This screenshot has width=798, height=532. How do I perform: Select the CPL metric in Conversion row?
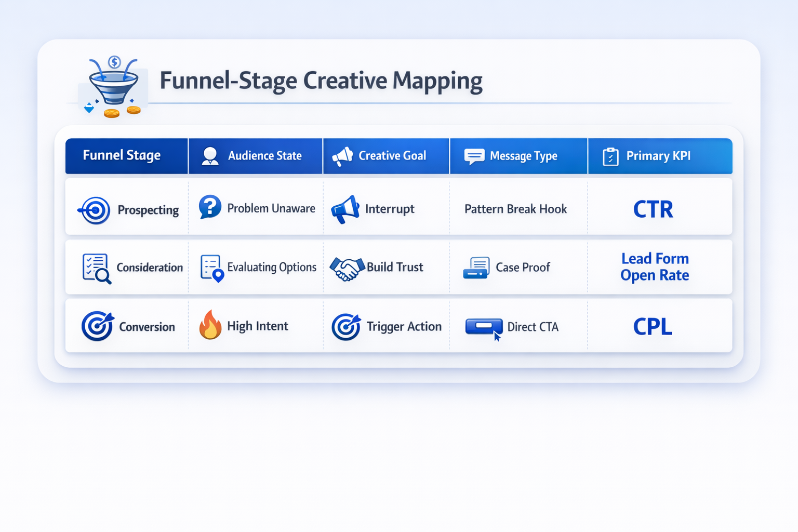(x=653, y=326)
